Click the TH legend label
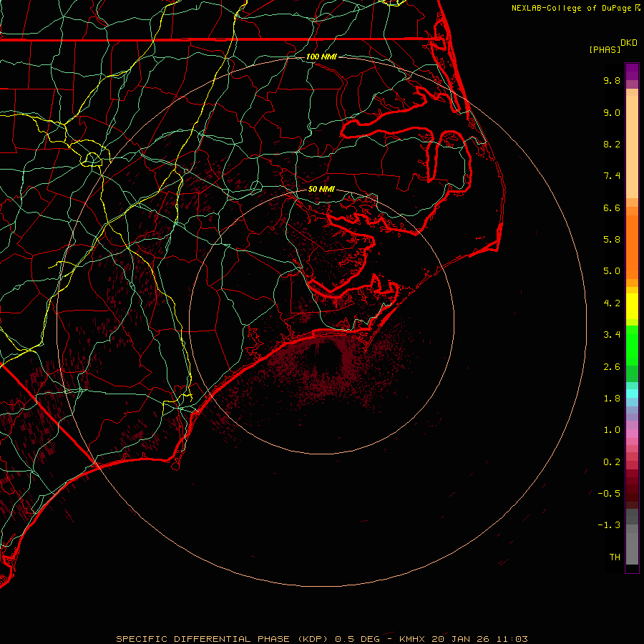 615,557
